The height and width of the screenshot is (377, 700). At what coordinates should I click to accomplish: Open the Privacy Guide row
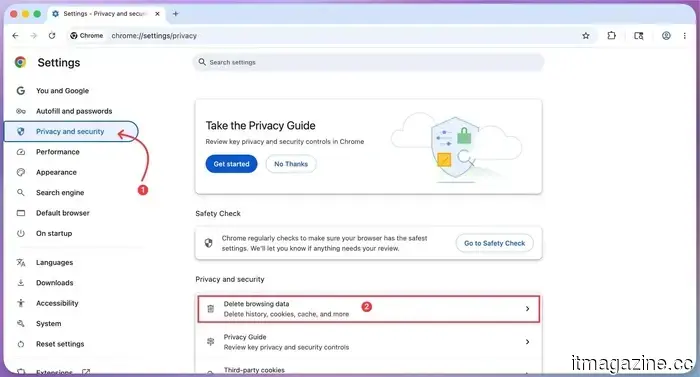(369, 342)
